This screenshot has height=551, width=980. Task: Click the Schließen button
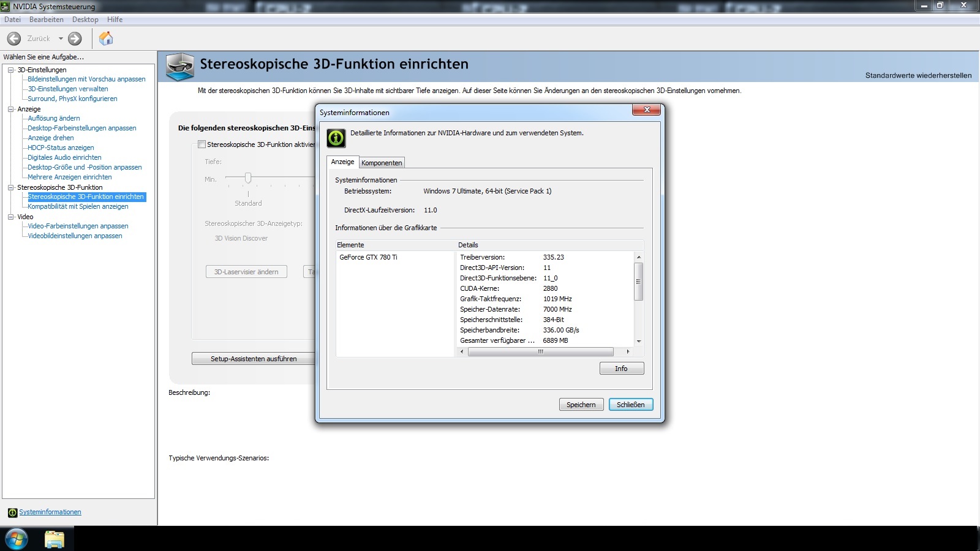(x=631, y=405)
